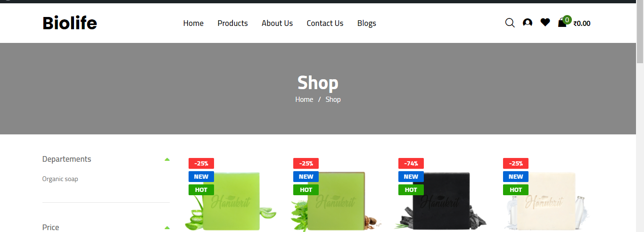This screenshot has height=232, width=644.
Task: Open the aloe vera green soap product
Action: click(x=230, y=201)
